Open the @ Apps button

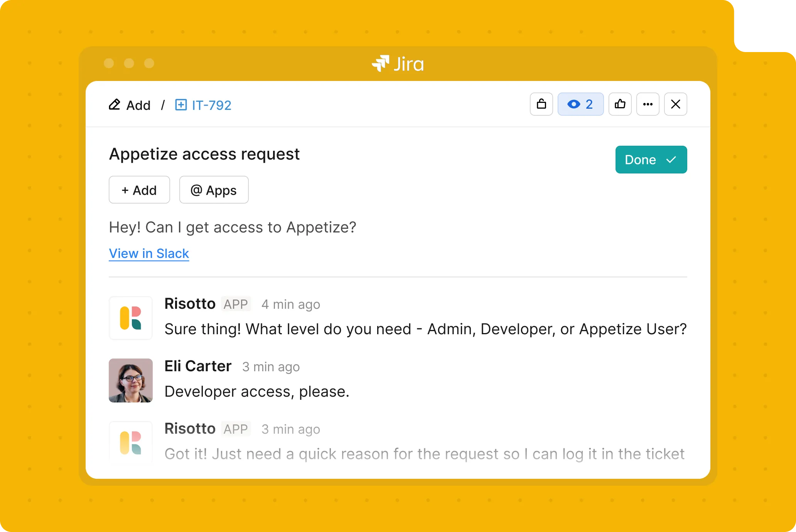[x=214, y=190]
